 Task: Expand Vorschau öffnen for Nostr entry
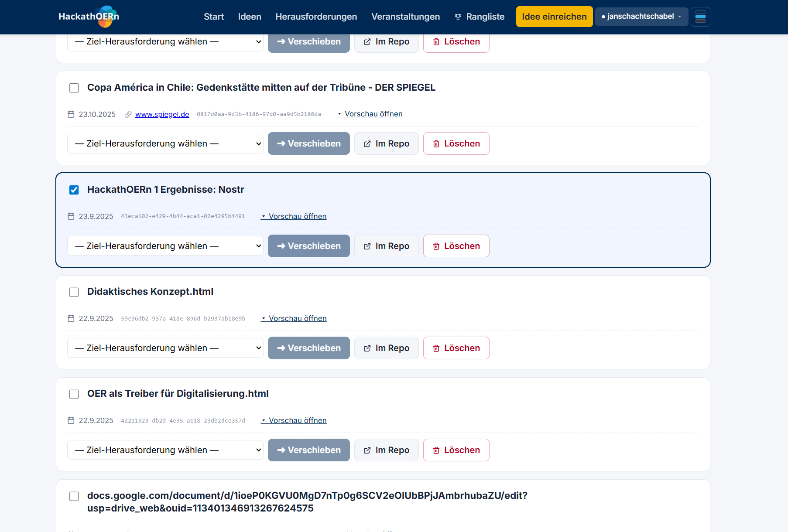tap(294, 216)
